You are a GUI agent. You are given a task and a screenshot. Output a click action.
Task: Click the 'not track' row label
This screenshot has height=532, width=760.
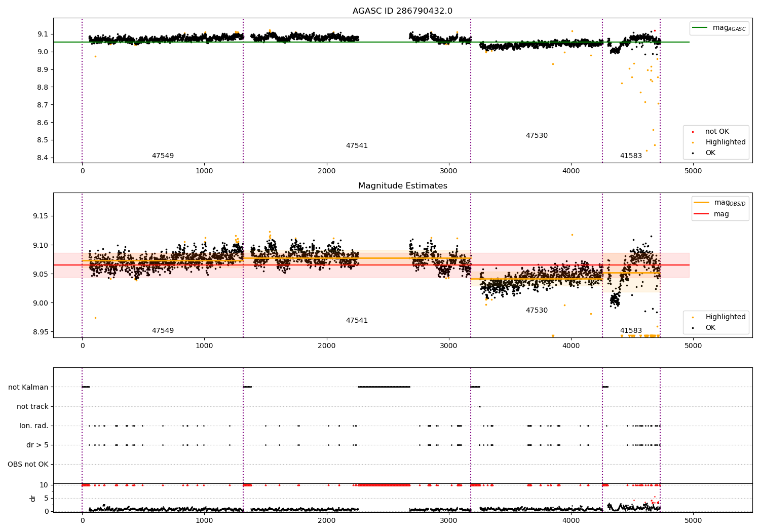click(x=32, y=407)
